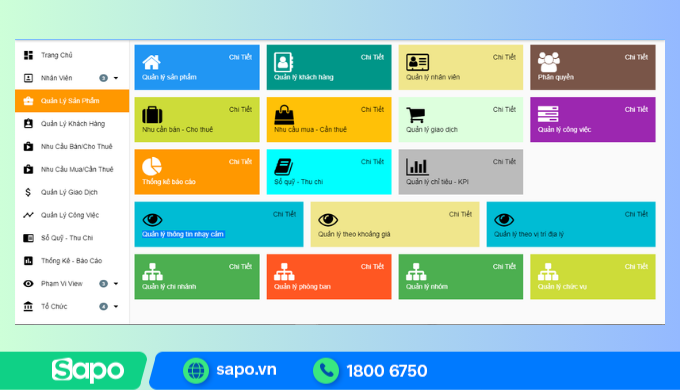680x390 pixels.
Task: Click the trend line icon next to Quản Lý Công Việc
Action: tap(28, 215)
